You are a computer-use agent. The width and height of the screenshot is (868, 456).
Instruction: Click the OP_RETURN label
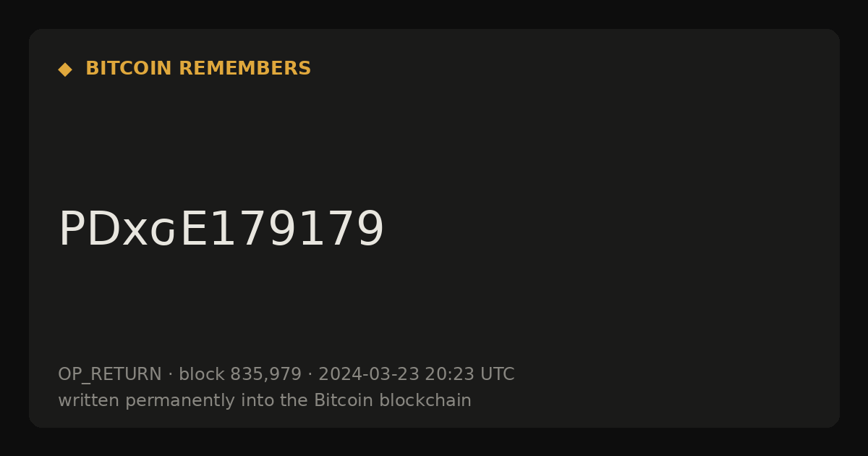[110, 375]
